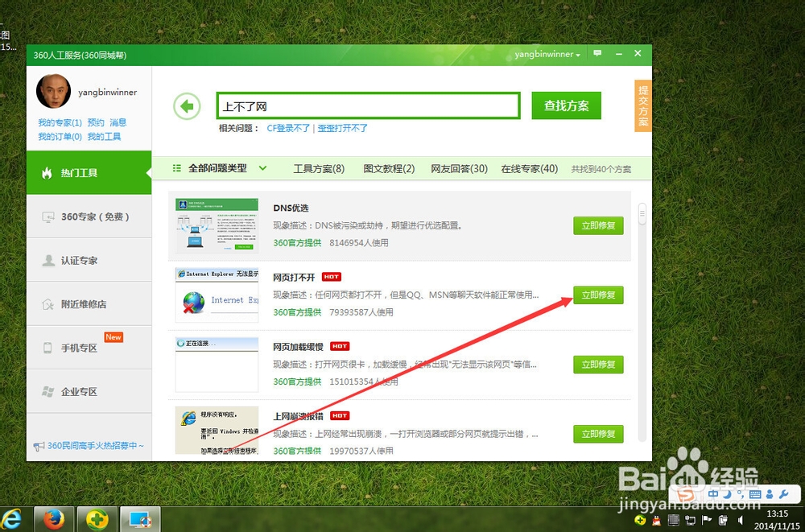Open the Sogou soft keyboard icon

(x=755, y=494)
